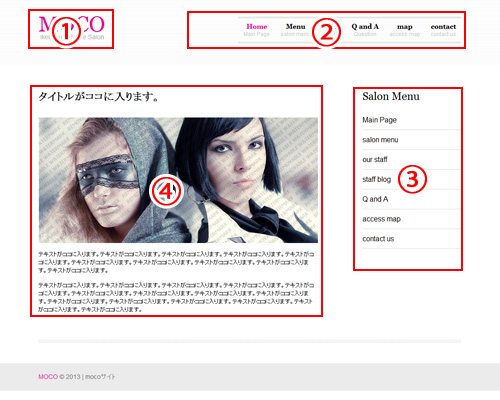Click circled number 2 annotation marker
The image size is (500, 400).
326,33
